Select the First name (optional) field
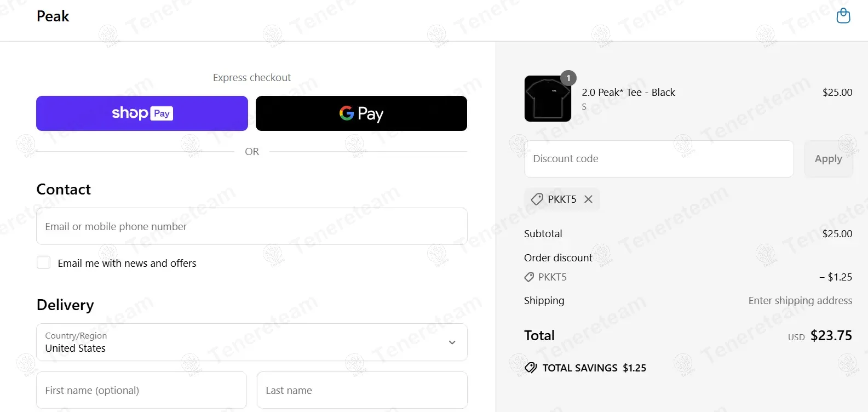 (x=141, y=390)
